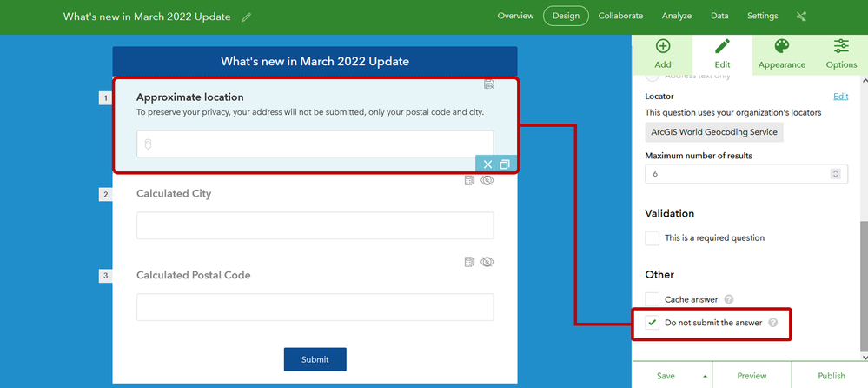The width and height of the screenshot is (868, 388).
Task: Click the Save button
Action: pyautogui.click(x=666, y=375)
